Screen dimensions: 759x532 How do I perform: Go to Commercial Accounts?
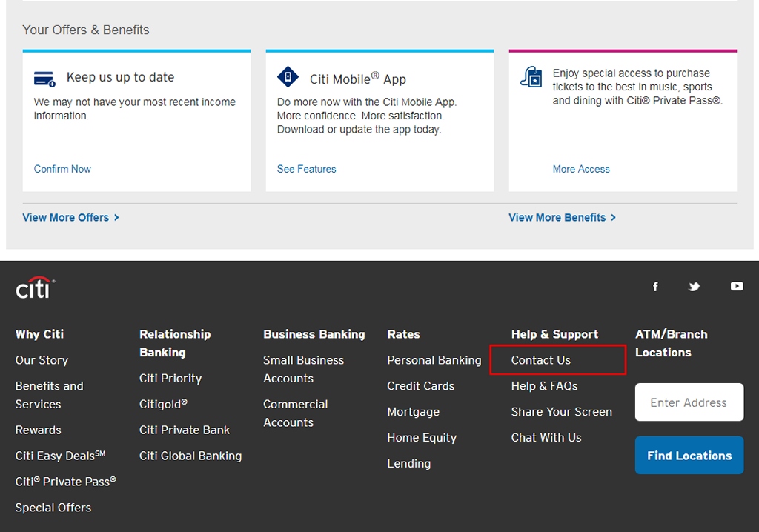click(295, 413)
